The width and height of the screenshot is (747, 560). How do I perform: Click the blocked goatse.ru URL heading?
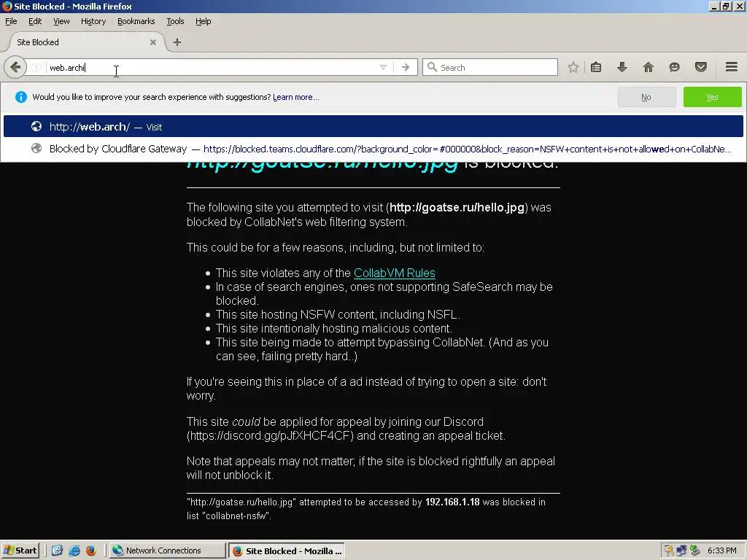click(322, 166)
